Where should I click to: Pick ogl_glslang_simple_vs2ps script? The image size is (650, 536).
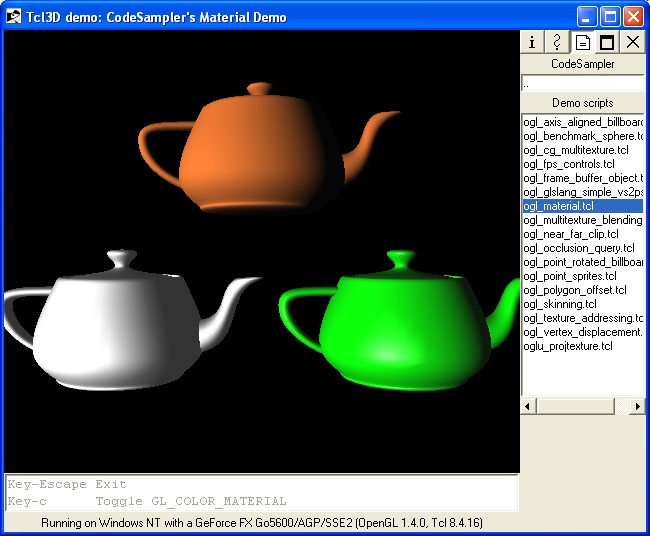[583, 192]
